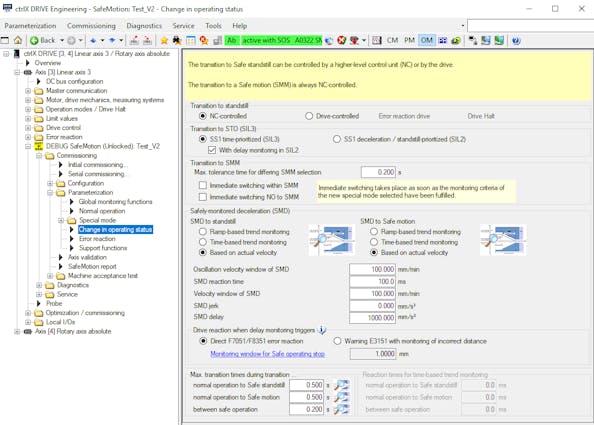The image size is (594, 425).
Task: Click the SMD to Safe motion diagram thumbnail
Action: [503, 240]
